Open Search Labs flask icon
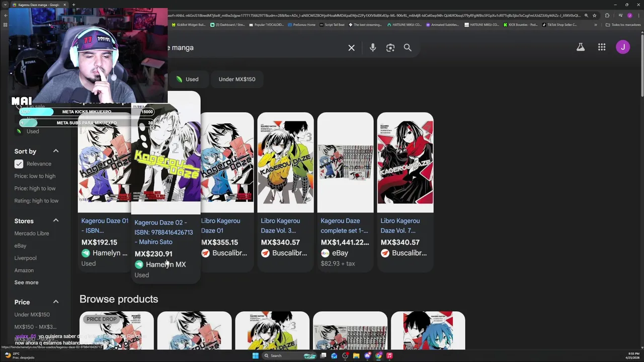Screen dimensions: 644x362 (x=581, y=47)
